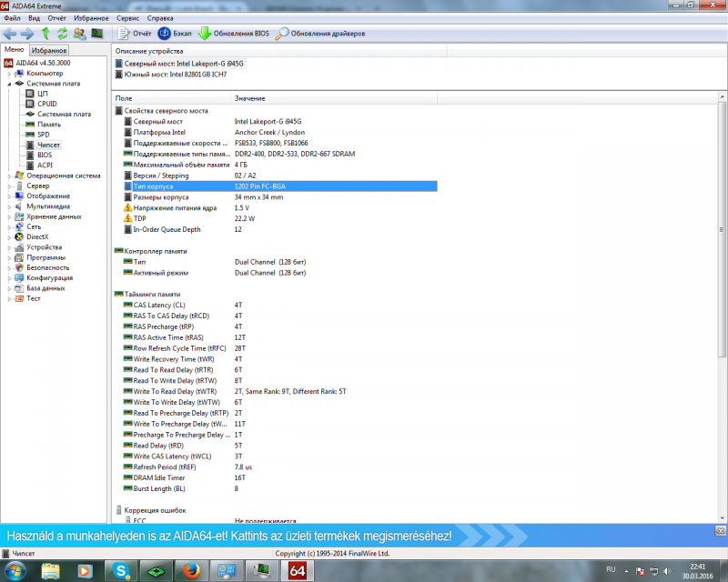Open the Отчёт report wizard button
This screenshot has height=582, width=728.
click(131, 34)
